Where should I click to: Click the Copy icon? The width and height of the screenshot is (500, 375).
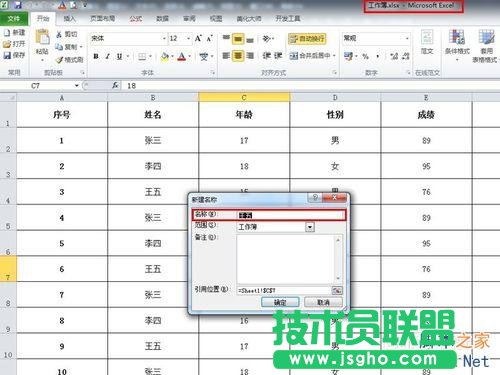point(59,47)
